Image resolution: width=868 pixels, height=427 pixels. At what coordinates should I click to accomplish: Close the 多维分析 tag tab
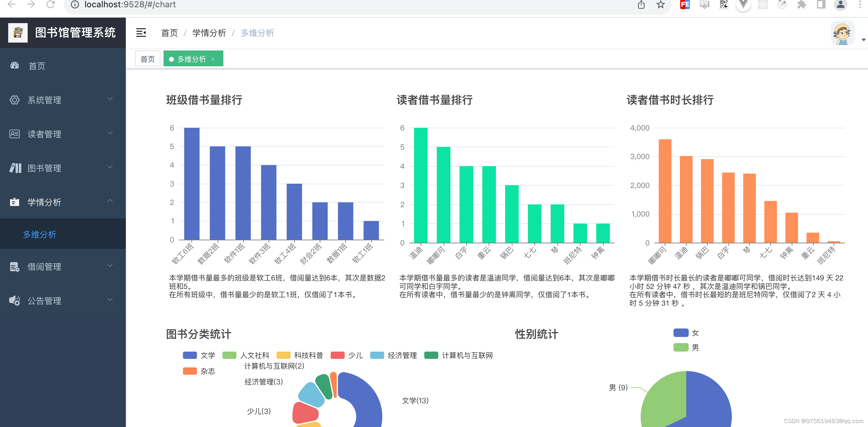[x=213, y=59]
